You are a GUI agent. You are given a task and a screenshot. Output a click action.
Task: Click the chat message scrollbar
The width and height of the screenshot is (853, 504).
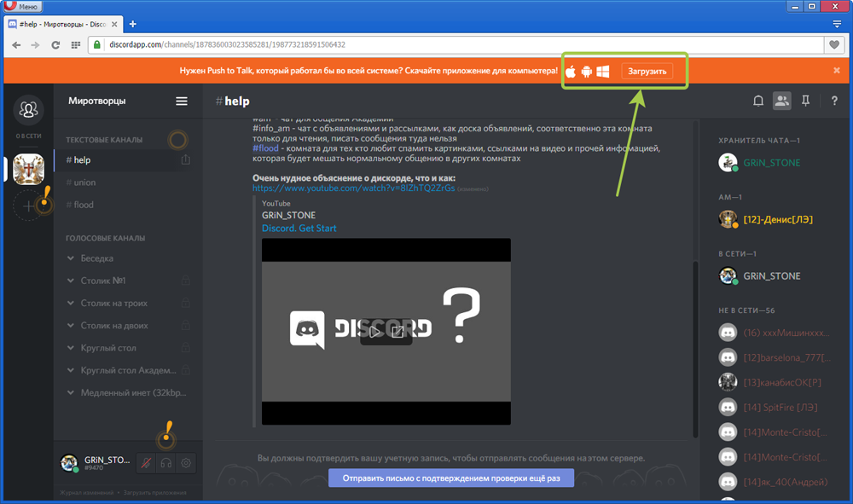(x=695, y=349)
